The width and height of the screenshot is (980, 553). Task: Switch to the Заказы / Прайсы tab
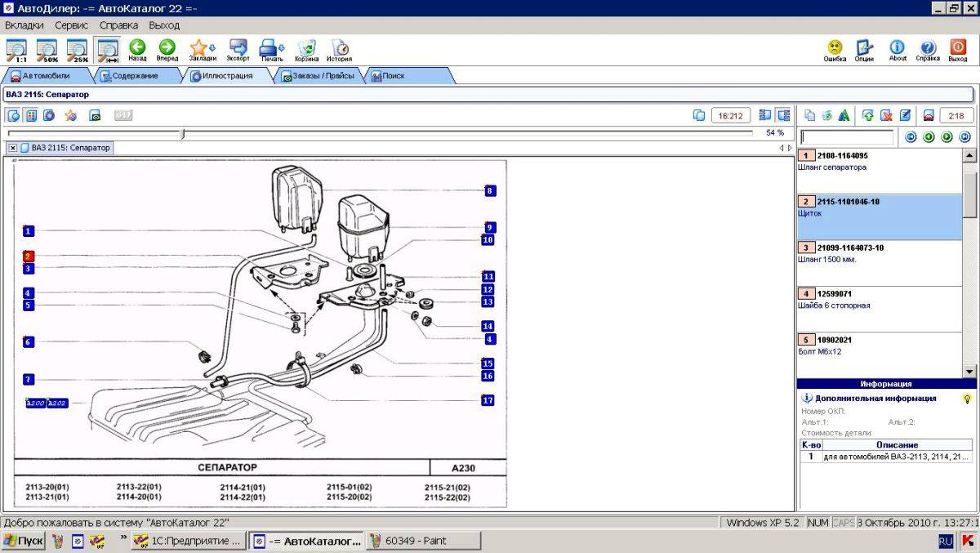pos(318,76)
